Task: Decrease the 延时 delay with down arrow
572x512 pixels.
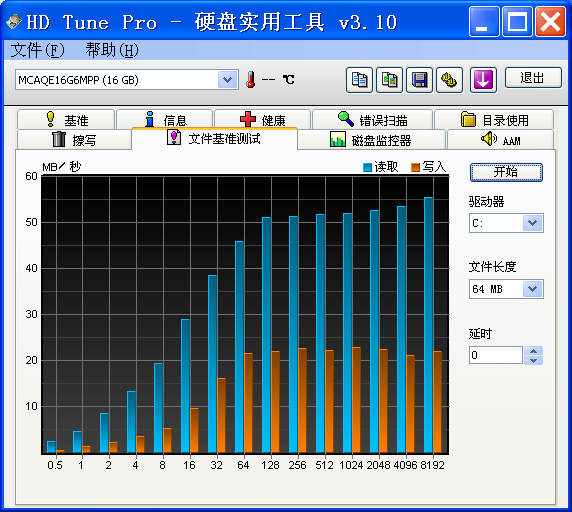Action: point(533,360)
